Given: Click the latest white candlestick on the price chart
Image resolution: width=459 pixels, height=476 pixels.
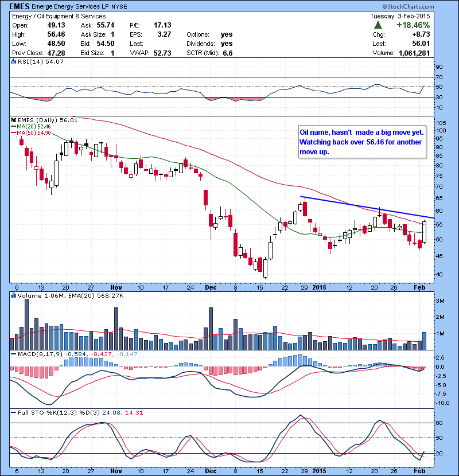Looking at the screenshot, I should point(425,232).
